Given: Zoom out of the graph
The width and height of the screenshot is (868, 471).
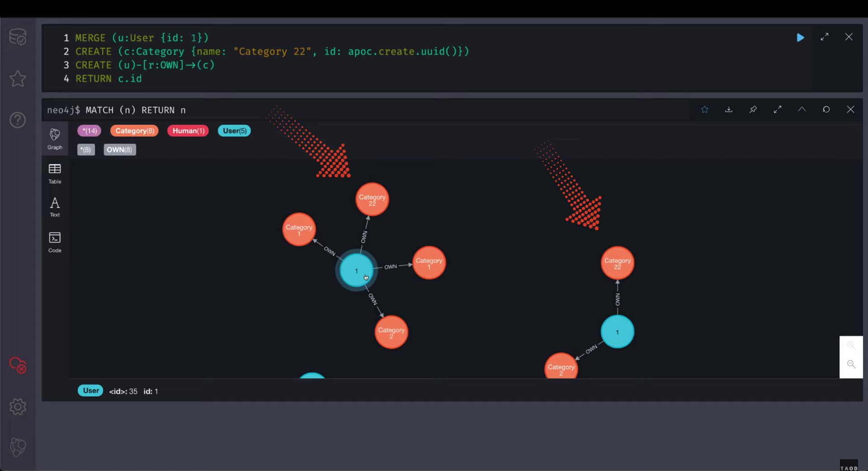Looking at the screenshot, I should (851, 364).
